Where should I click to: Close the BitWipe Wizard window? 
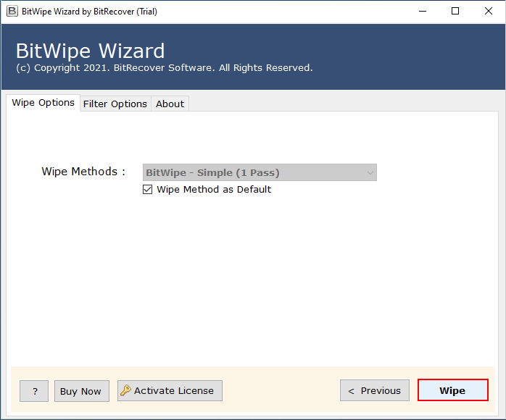[x=489, y=12]
